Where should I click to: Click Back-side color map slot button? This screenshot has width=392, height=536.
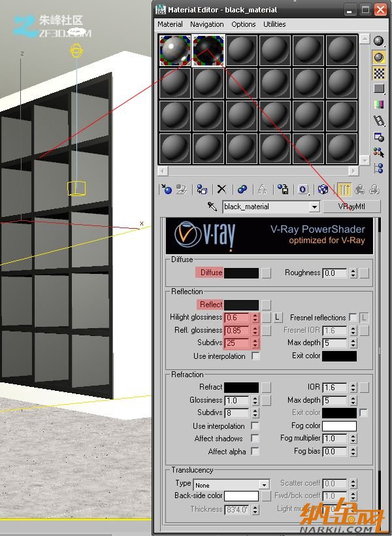(x=266, y=496)
